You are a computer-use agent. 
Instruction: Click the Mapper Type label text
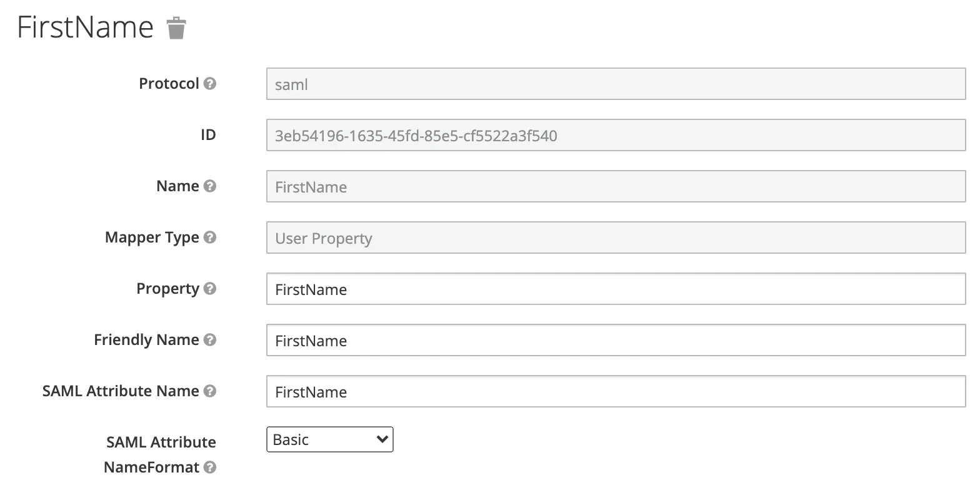click(152, 238)
